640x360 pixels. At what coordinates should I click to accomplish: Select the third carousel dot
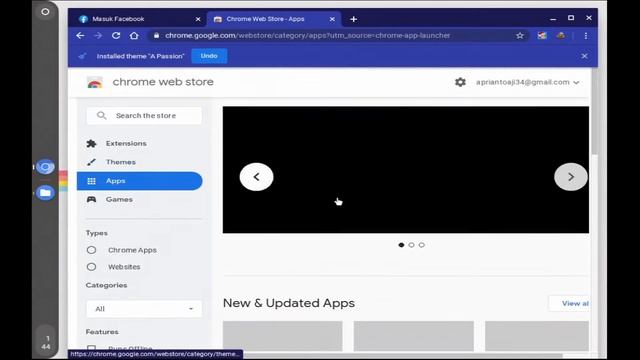pos(422,245)
